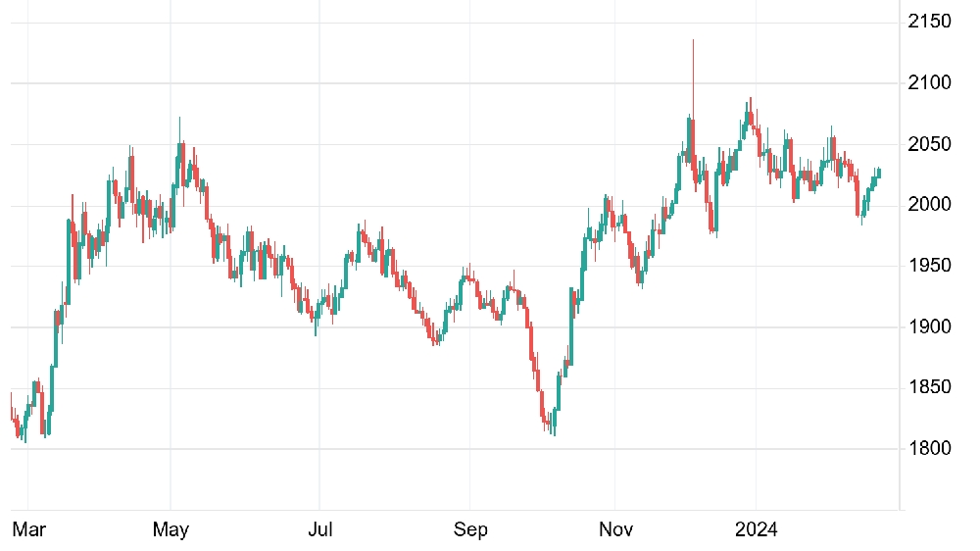Click the 1850 price axis label
The width and height of the screenshot is (980, 551).
point(929,387)
